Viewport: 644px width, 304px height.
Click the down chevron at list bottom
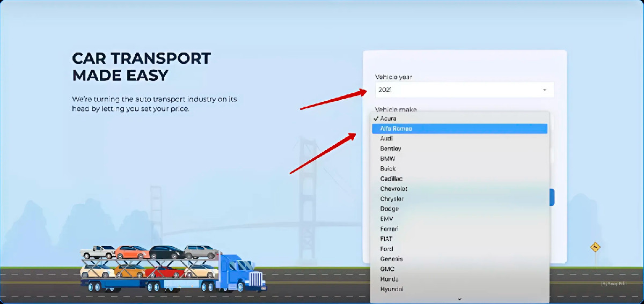(459, 299)
